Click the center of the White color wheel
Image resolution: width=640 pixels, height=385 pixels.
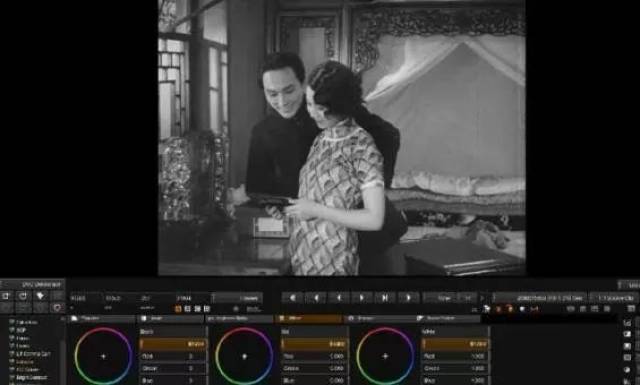point(385,356)
